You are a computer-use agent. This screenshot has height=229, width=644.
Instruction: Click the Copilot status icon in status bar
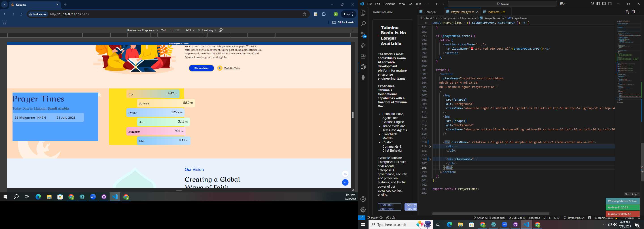[x=589, y=218]
